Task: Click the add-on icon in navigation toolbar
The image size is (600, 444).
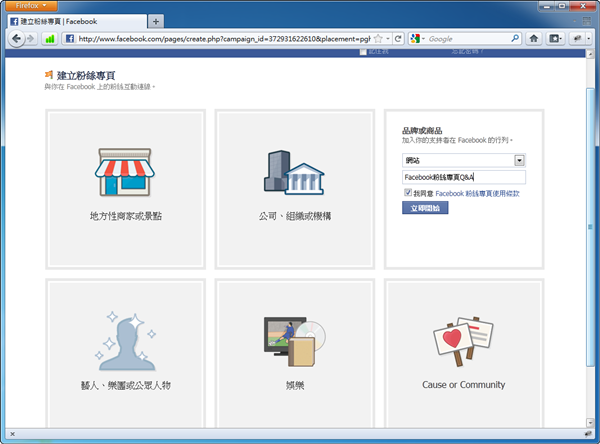Action: [x=577, y=39]
